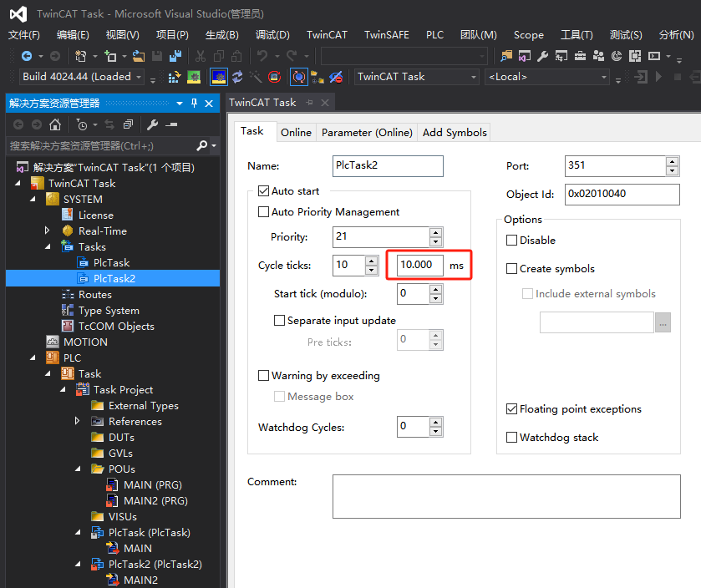Check Separate input update
701x588 pixels.
pos(279,321)
